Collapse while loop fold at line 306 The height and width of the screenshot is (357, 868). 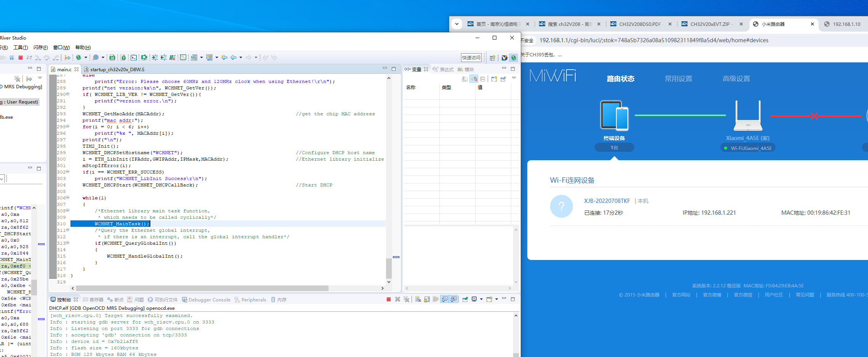(68, 198)
